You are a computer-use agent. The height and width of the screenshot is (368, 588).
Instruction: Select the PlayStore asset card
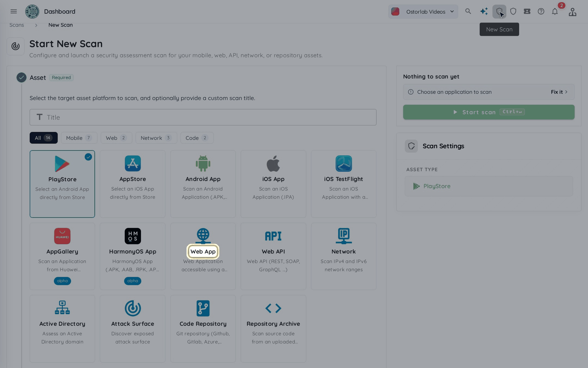click(62, 184)
